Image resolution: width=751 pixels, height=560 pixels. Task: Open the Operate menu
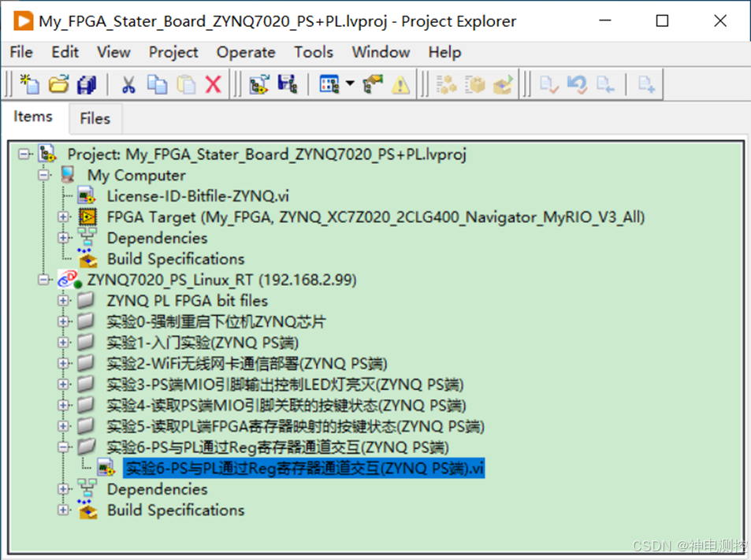[246, 52]
